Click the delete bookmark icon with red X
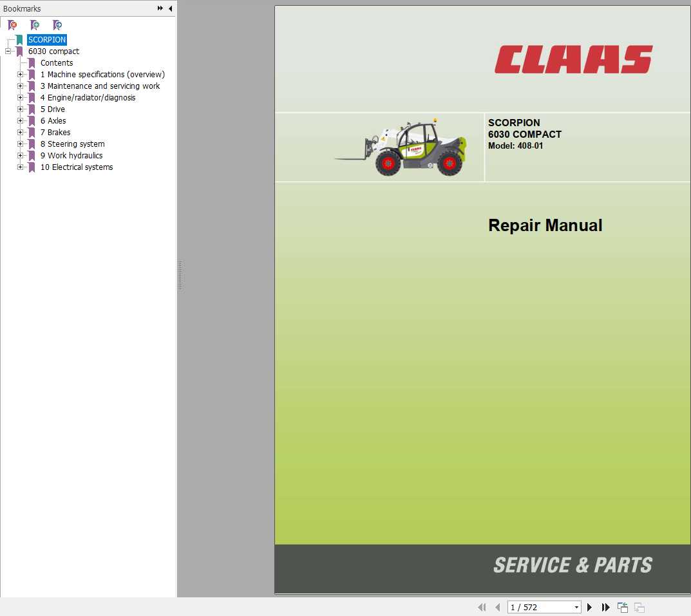Viewport: 691px width, 616px height. click(x=13, y=25)
